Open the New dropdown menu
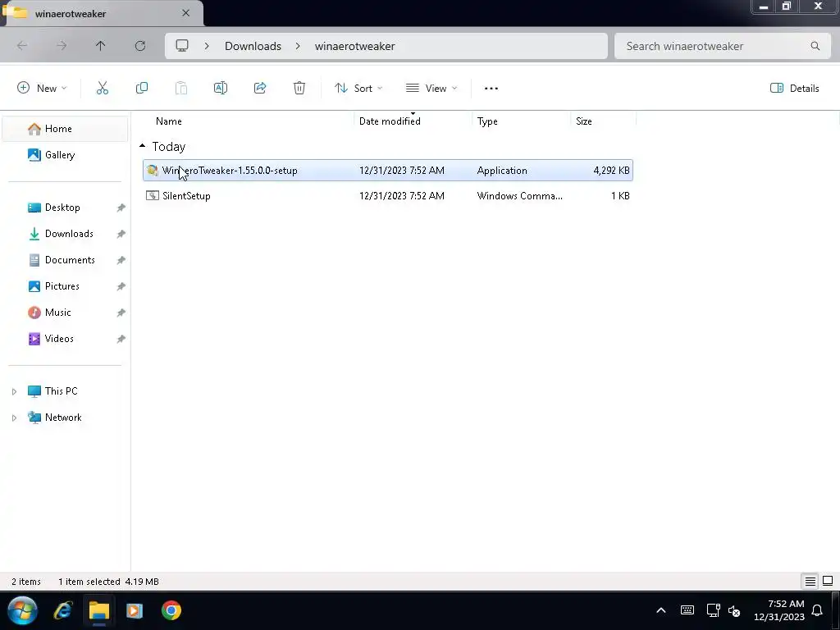This screenshot has width=840, height=630. pyautogui.click(x=43, y=89)
